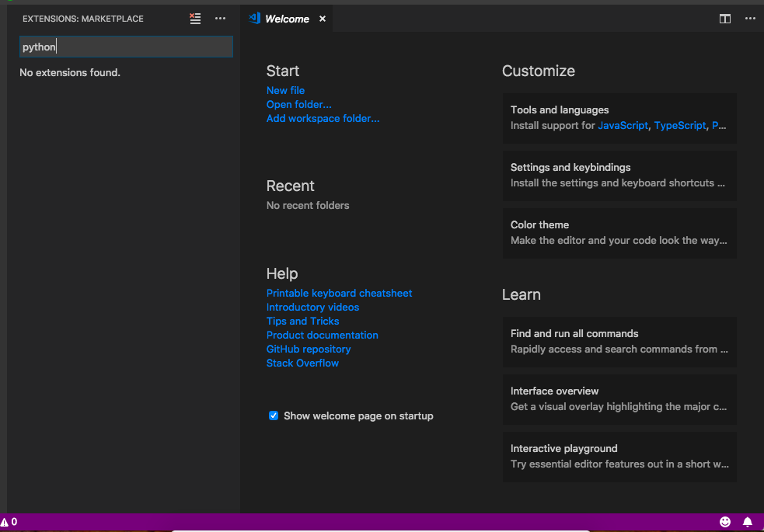
Task: View the warnings count in the status bar
Action: (11, 521)
